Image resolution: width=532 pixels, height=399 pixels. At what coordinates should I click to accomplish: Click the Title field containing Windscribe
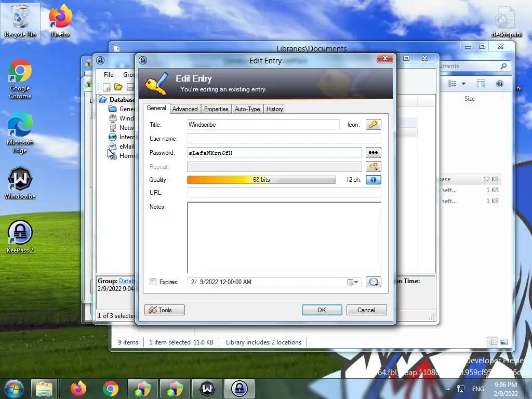[x=263, y=125]
